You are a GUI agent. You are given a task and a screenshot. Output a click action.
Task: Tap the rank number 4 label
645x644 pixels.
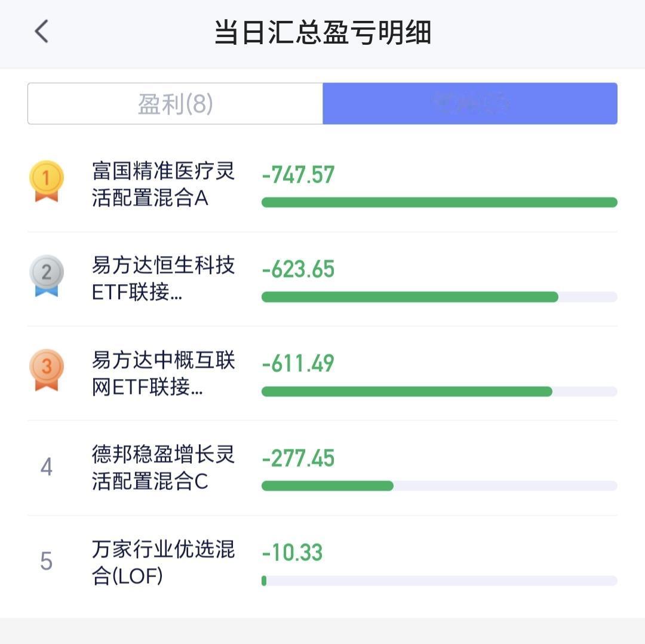click(x=47, y=467)
